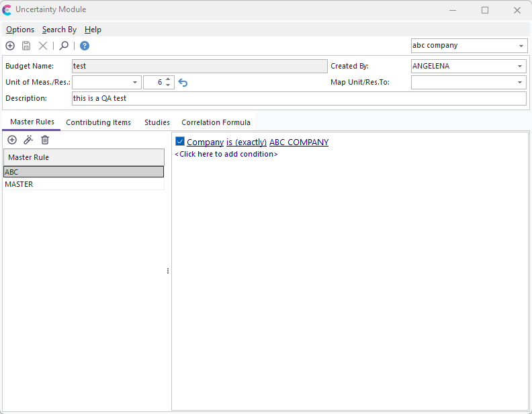Click the 'is (exactly)' operator link
Screen dimensions: 532x414
point(246,142)
